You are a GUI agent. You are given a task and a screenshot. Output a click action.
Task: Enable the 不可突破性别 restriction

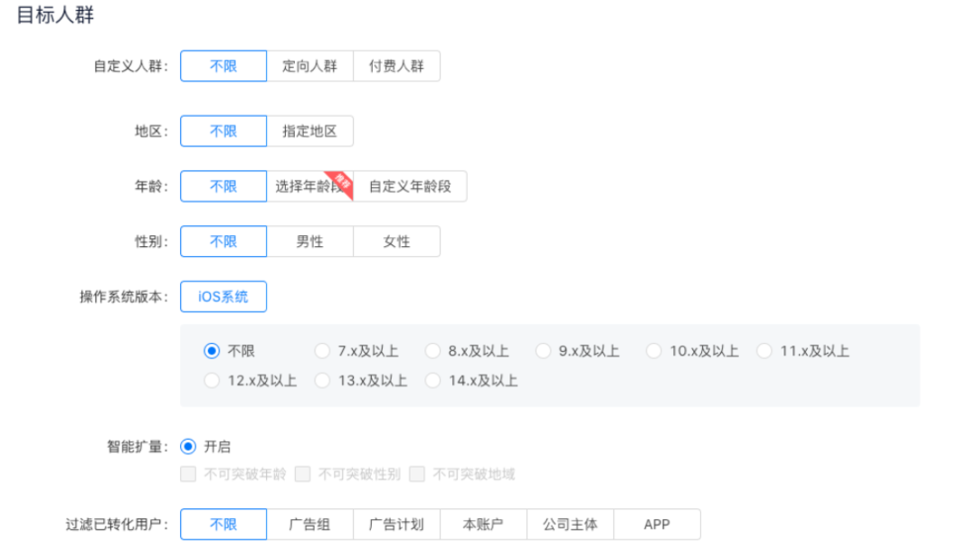click(x=303, y=473)
